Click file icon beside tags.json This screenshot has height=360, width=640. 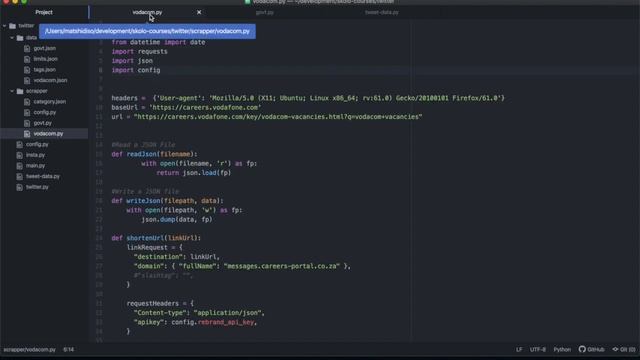point(27,70)
